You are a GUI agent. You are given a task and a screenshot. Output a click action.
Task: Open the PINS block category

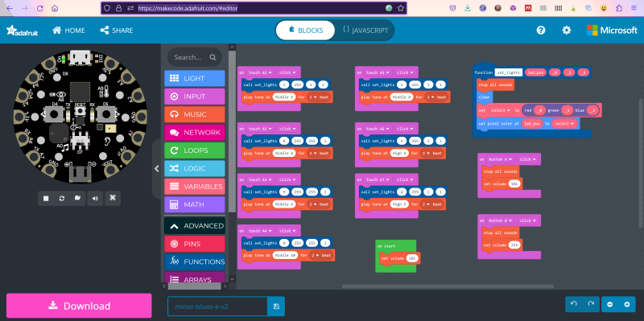[195, 244]
